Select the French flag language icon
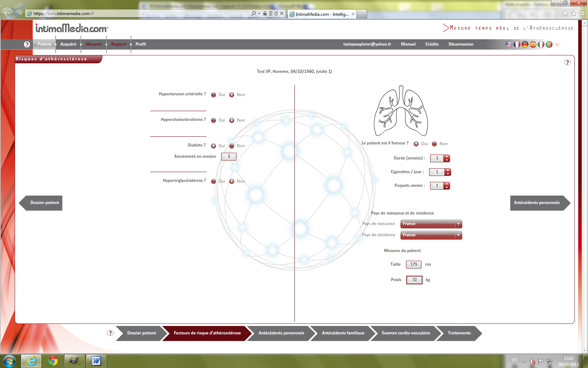Screen dimensions: 588x368 (517, 45)
